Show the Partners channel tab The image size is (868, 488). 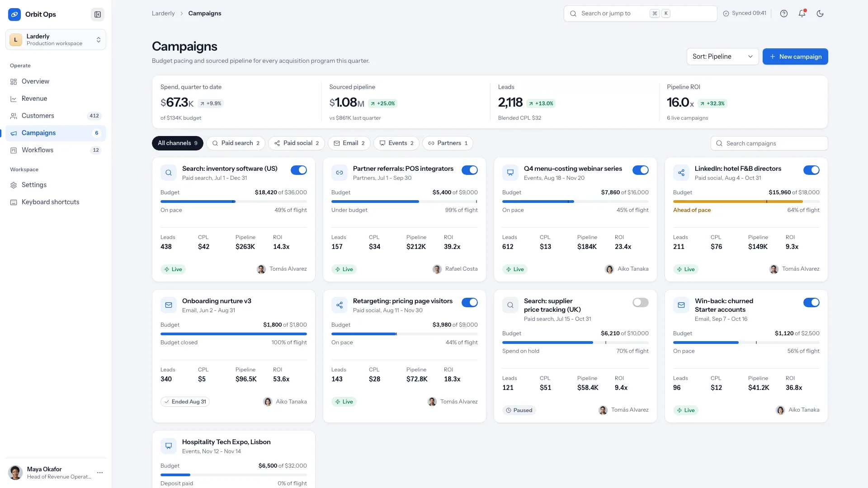pyautogui.click(x=448, y=143)
